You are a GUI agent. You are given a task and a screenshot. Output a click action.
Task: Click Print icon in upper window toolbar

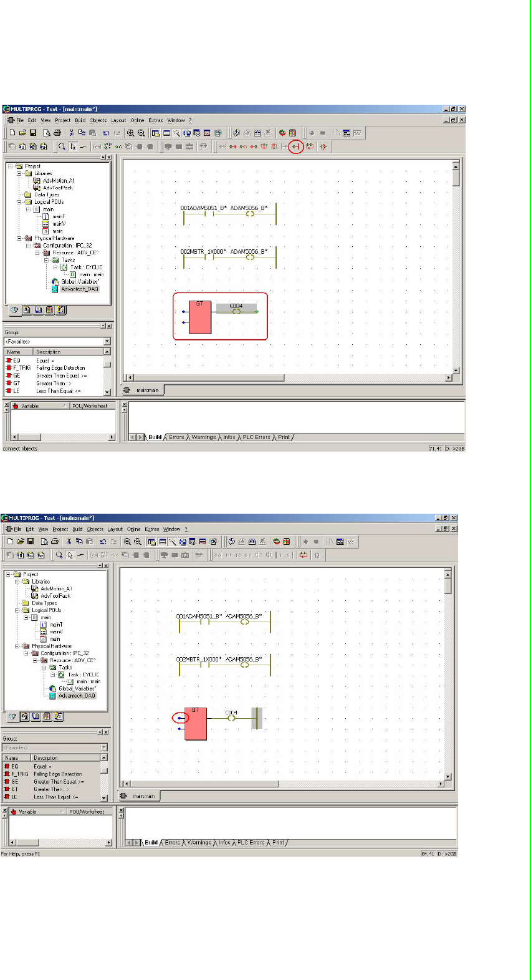point(57,133)
